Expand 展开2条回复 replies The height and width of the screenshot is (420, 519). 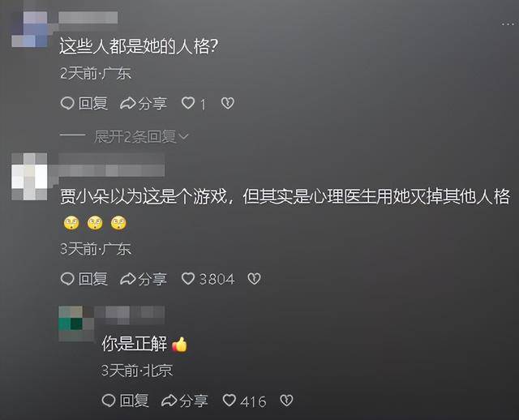135,136
